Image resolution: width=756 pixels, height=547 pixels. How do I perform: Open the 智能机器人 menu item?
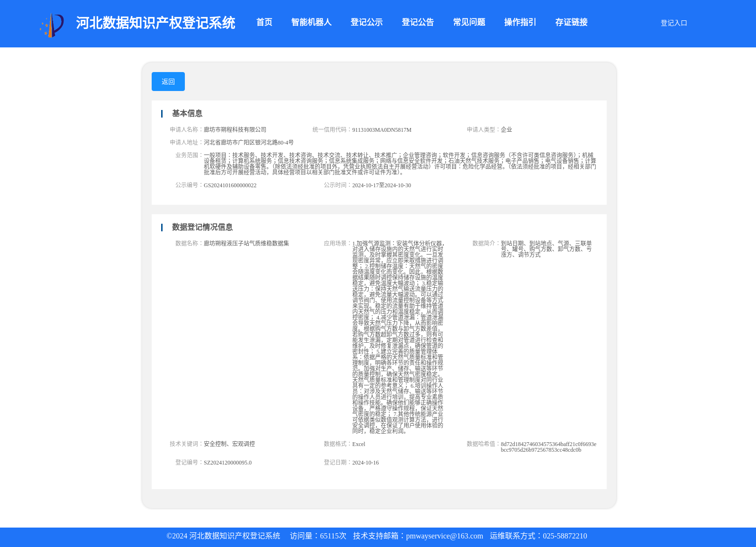point(311,22)
